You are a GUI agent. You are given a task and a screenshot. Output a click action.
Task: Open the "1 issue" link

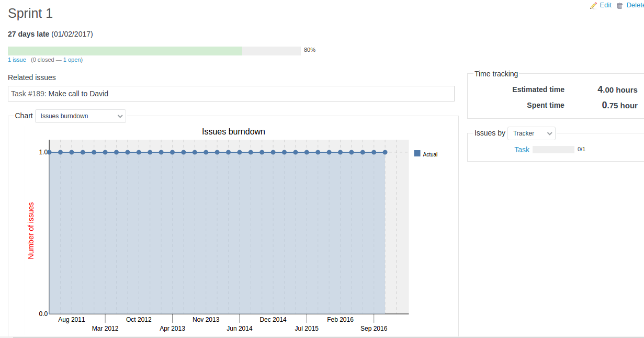pyautogui.click(x=17, y=60)
